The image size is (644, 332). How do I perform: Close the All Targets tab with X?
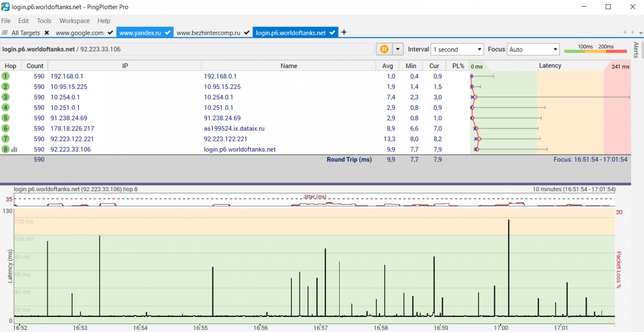pos(47,33)
